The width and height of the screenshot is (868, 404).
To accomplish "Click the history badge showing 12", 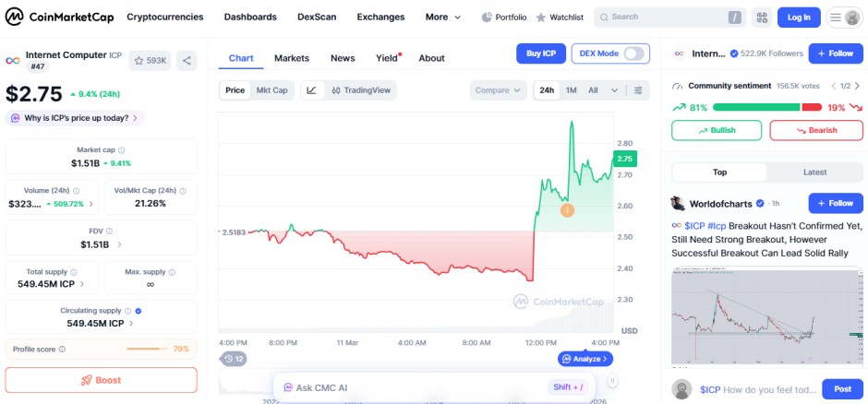I will pos(234,359).
